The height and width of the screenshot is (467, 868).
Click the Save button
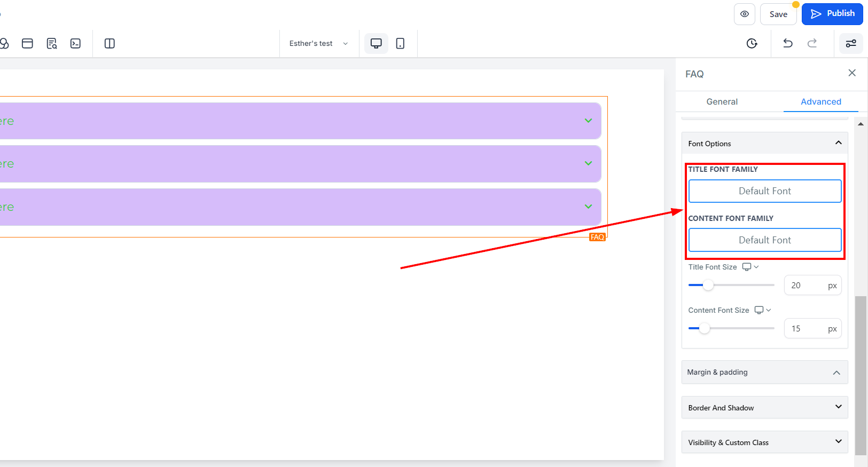click(778, 14)
